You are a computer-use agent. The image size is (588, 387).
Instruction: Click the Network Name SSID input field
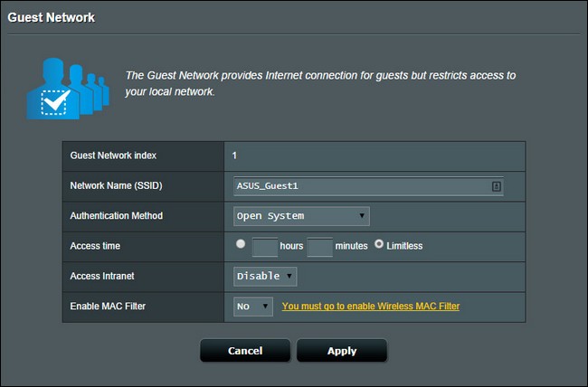coord(368,186)
